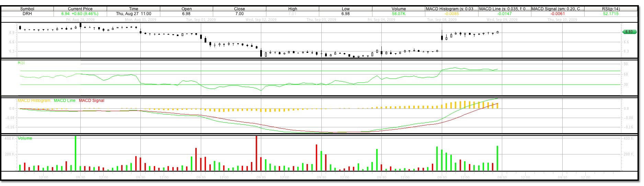Click the Current Price column header
The height and width of the screenshot is (186, 644).
pos(80,9)
